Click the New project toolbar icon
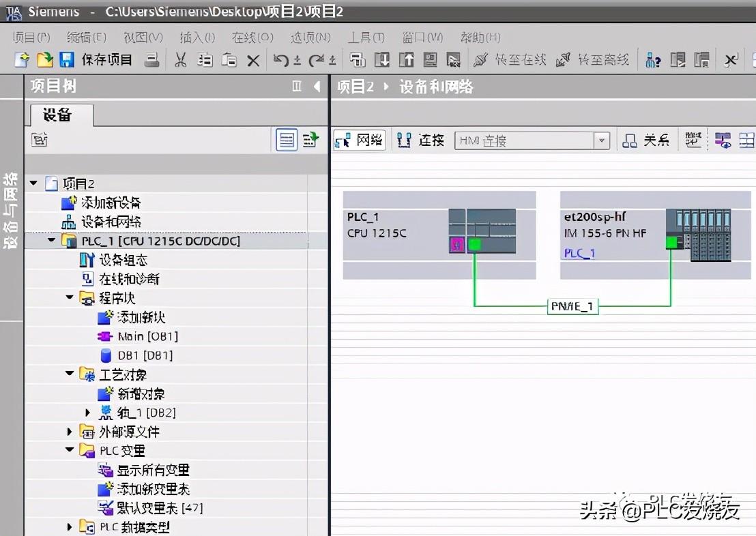 pos(22,60)
